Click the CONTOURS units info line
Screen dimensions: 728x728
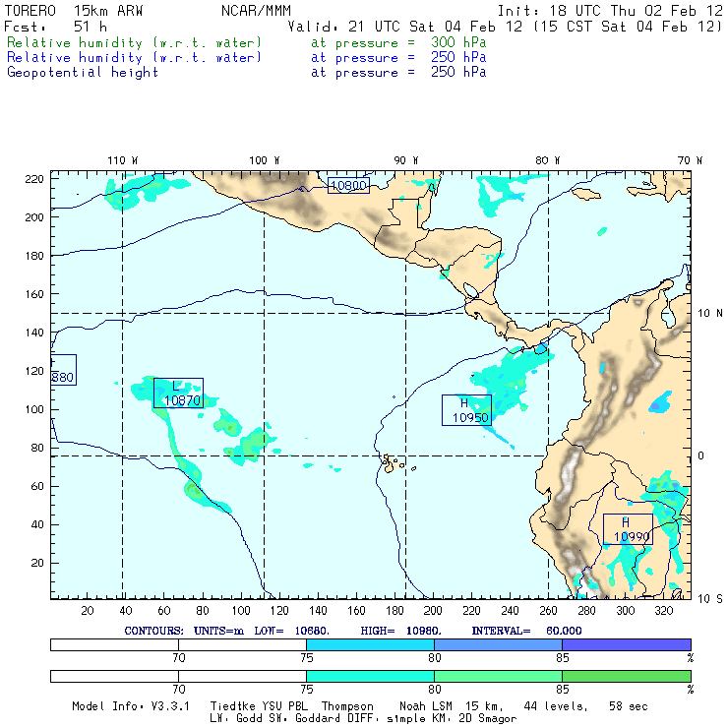pyautogui.click(x=353, y=631)
